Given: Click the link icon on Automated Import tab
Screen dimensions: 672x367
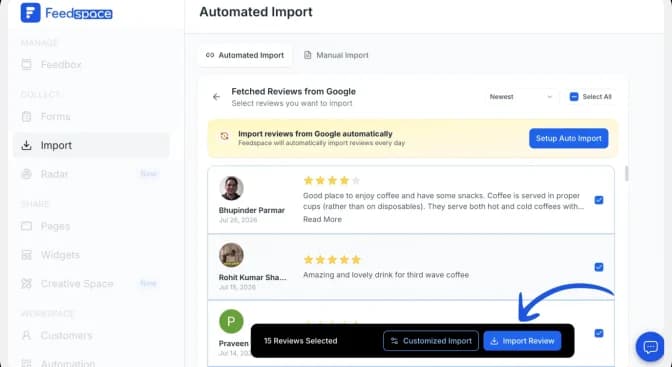Looking at the screenshot, I should click(x=210, y=55).
